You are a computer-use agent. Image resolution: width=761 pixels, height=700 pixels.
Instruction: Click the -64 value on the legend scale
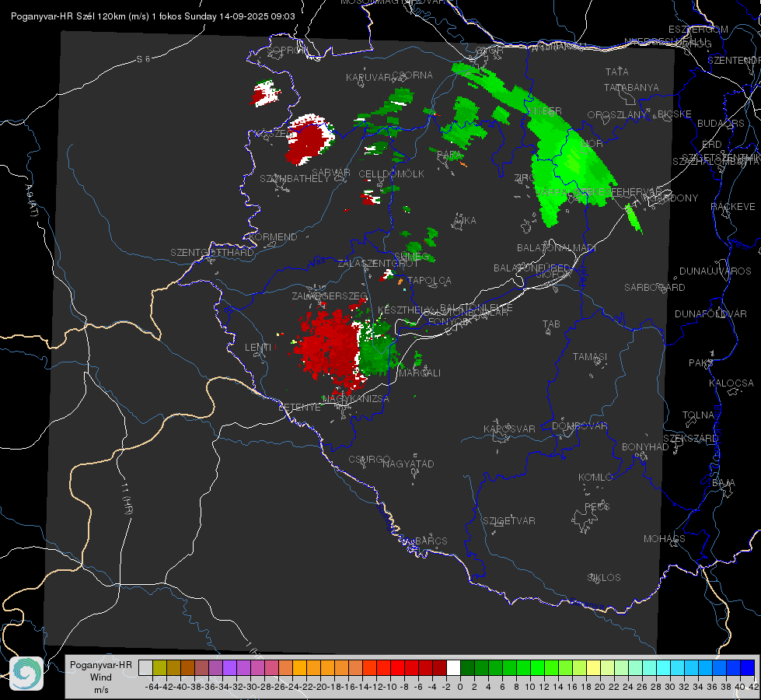152,687
